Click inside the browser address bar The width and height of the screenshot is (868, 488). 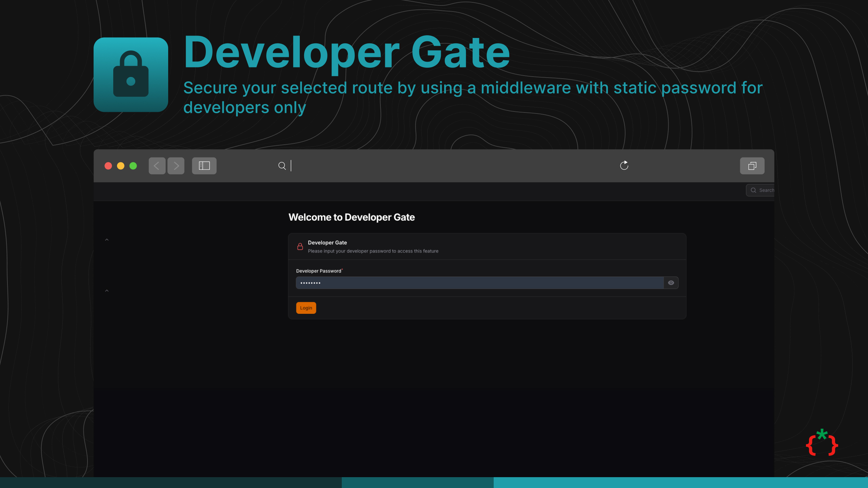pyautogui.click(x=441, y=166)
